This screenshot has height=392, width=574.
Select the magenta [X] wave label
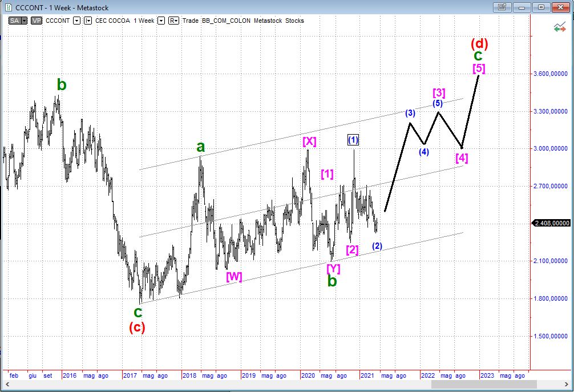309,142
